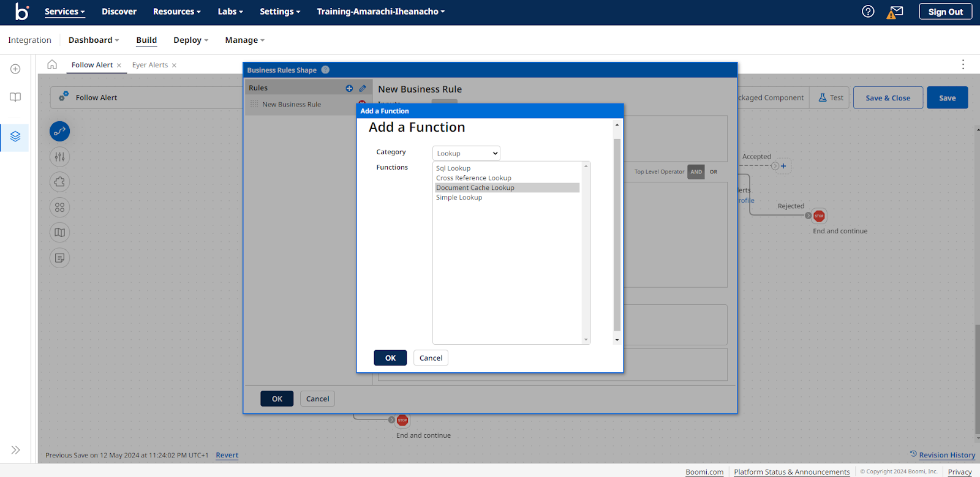980x477 pixels.
Task: Click the Functions list scrollbar down arrow
Action: pyautogui.click(x=586, y=340)
